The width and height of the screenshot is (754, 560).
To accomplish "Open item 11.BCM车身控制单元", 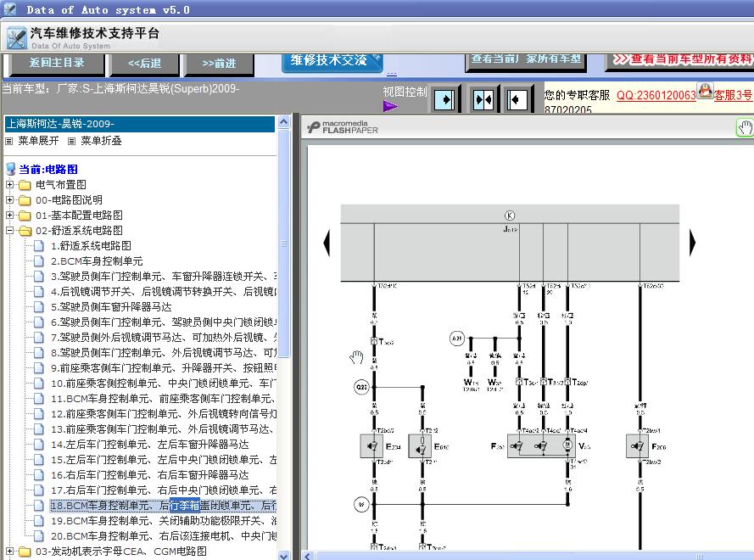I will click(164, 399).
